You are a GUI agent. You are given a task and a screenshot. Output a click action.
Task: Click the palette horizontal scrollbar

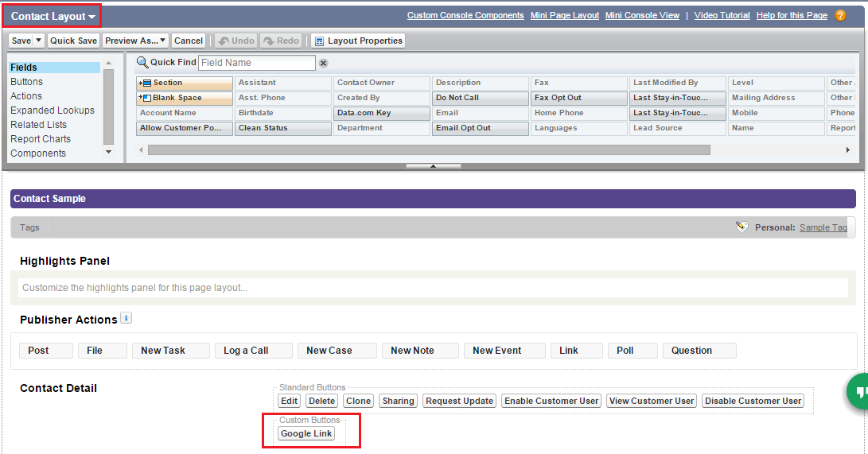point(428,149)
